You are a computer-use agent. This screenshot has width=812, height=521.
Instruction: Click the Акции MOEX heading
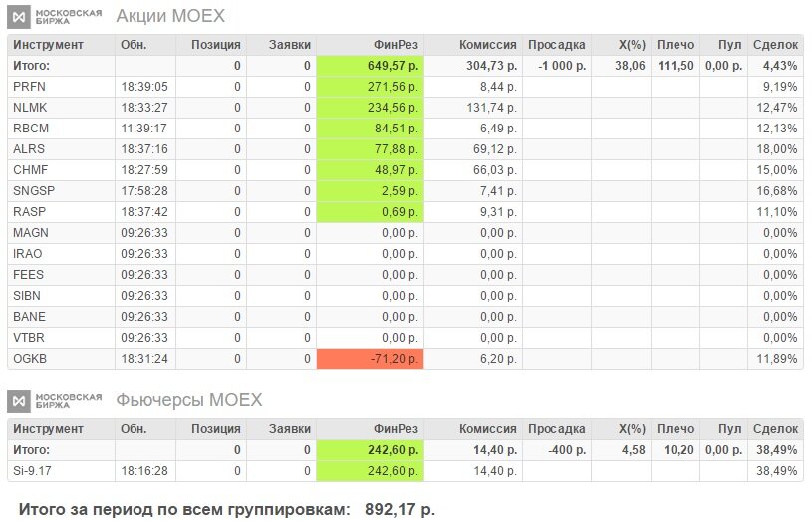[x=170, y=16]
